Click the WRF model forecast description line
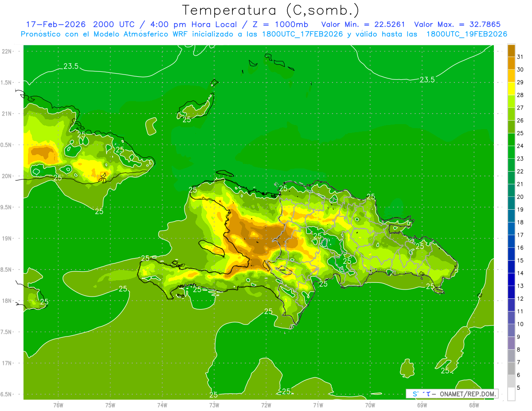Screen dimensions: 532x411 pyautogui.click(x=264, y=34)
